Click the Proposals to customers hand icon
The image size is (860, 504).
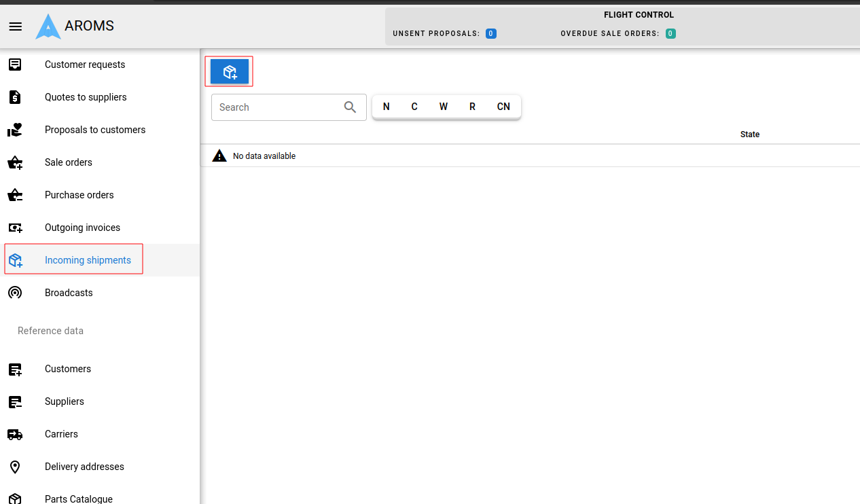[x=15, y=130]
